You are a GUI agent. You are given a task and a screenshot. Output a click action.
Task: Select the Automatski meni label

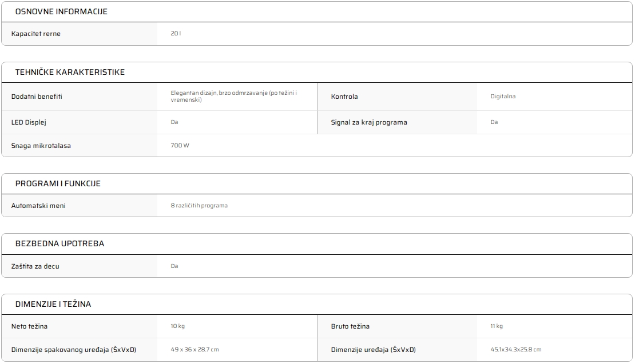coord(38,206)
